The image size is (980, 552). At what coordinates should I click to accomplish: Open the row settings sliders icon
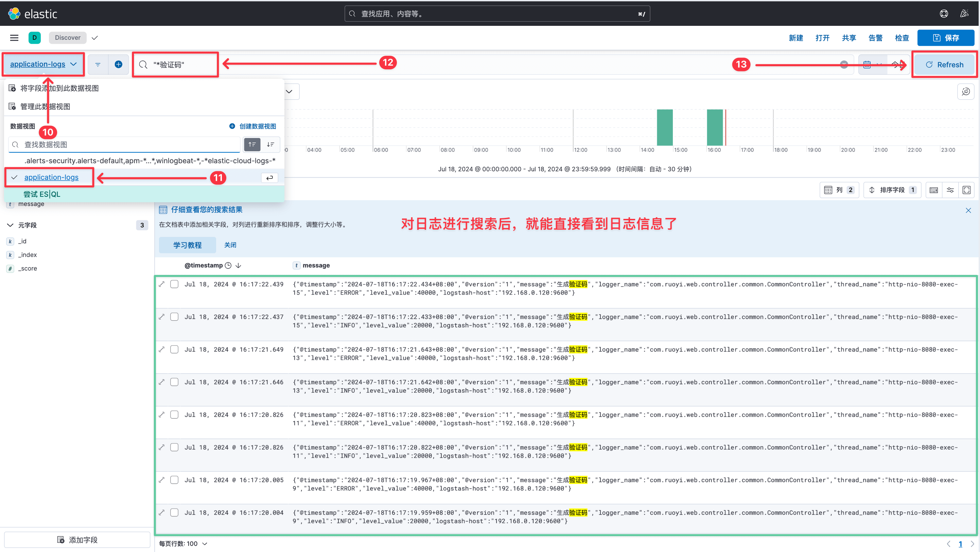click(x=950, y=190)
